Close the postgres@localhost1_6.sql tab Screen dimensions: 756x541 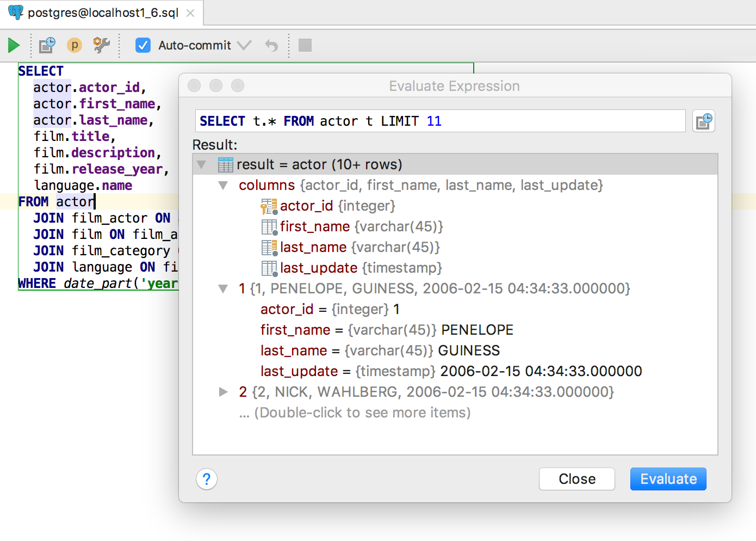(x=190, y=13)
